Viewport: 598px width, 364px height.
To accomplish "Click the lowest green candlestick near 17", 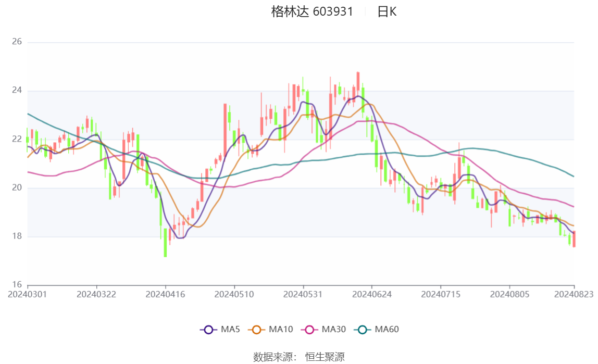I will pyautogui.click(x=165, y=243).
